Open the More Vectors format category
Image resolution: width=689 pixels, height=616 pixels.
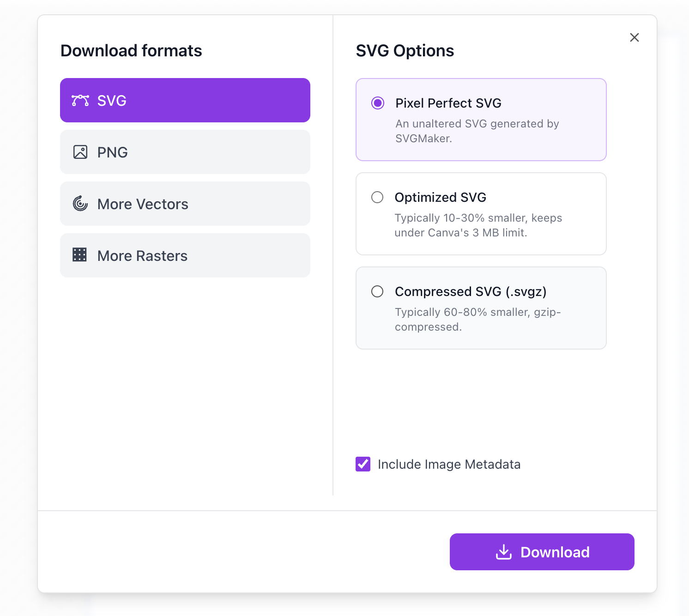(x=185, y=204)
